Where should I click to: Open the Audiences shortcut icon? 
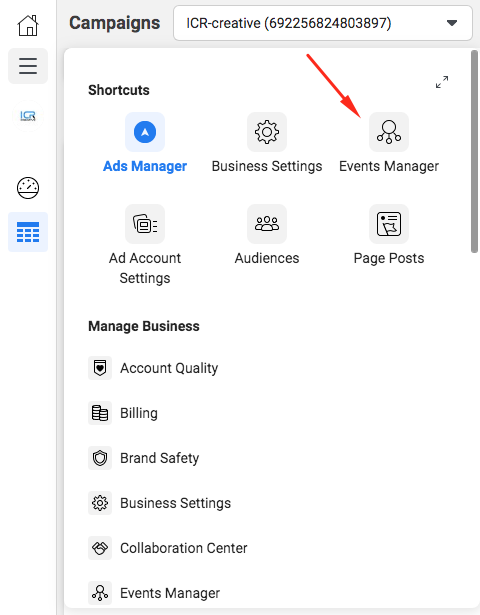pos(267,224)
